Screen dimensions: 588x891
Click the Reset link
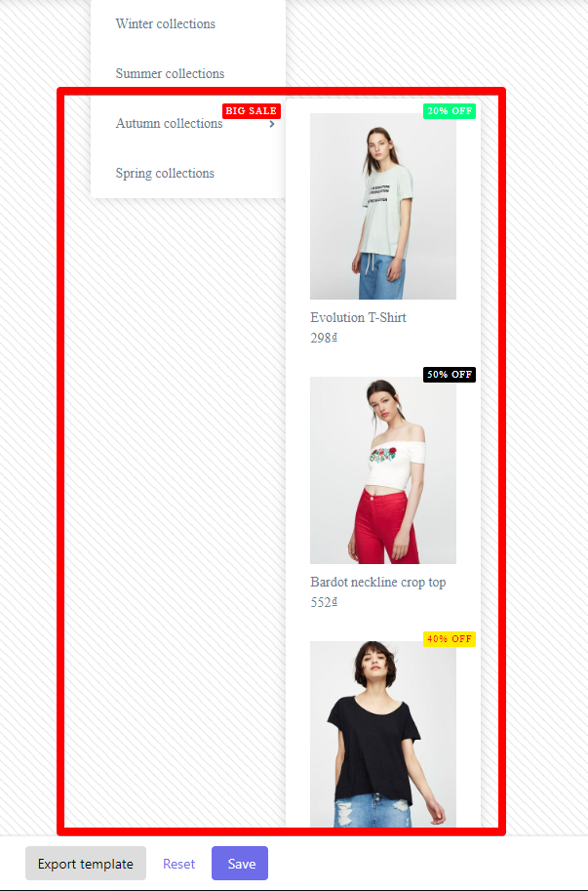click(178, 864)
